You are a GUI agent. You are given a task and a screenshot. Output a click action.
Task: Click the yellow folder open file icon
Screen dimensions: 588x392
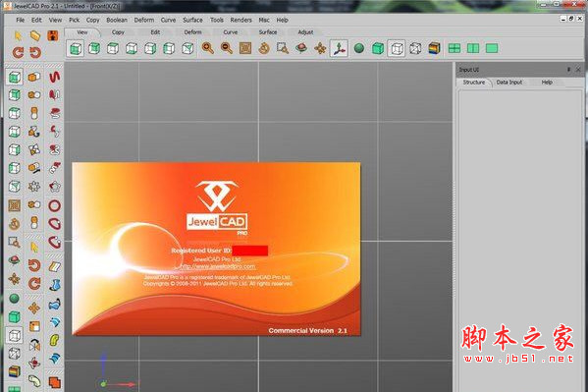[x=35, y=35]
